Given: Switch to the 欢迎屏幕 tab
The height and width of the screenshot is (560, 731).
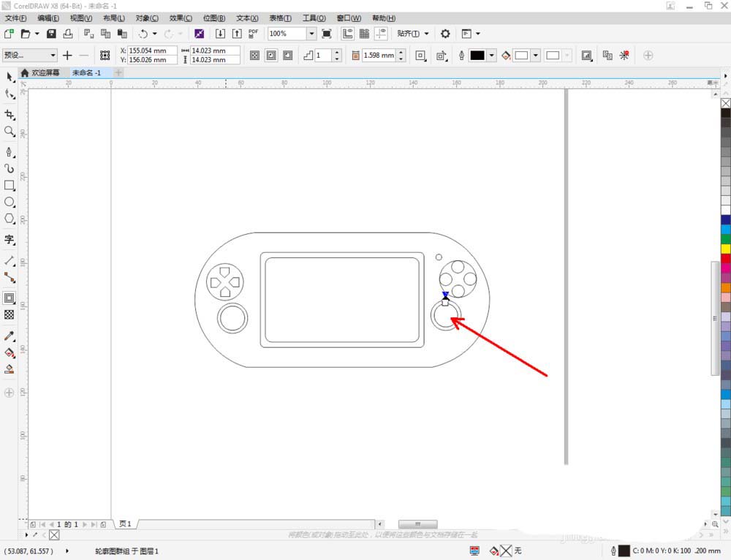Looking at the screenshot, I should pyautogui.click(x=45, y=73).
